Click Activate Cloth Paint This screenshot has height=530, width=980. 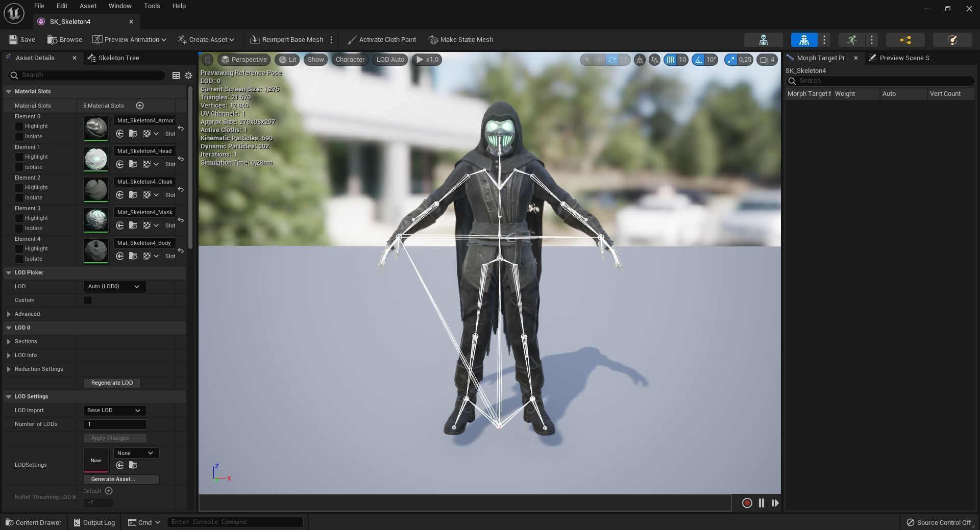[381, 40]
